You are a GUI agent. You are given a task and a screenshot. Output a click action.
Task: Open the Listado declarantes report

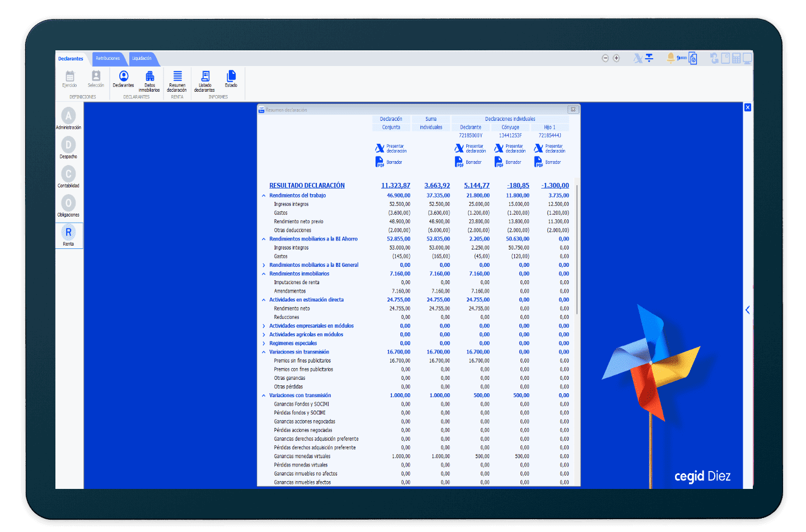pyautogui.click(x=205, y=79)
